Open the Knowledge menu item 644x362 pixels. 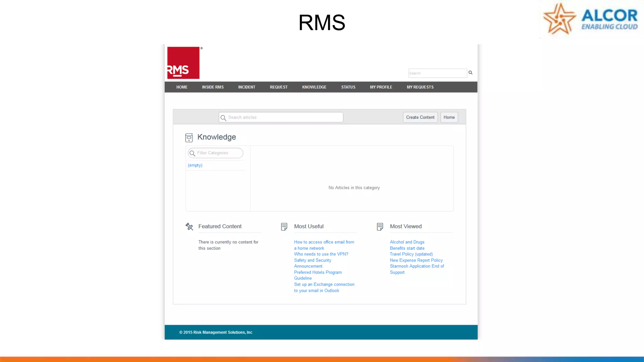314,87
